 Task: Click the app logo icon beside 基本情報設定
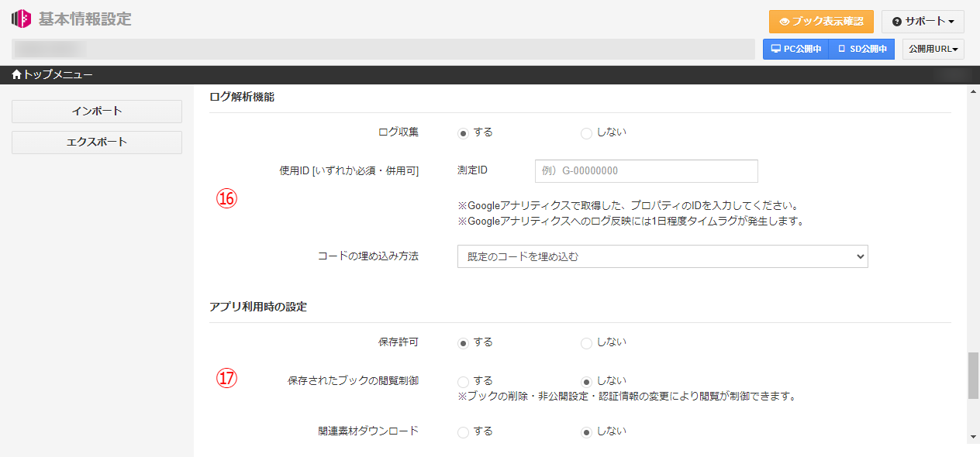21,19
